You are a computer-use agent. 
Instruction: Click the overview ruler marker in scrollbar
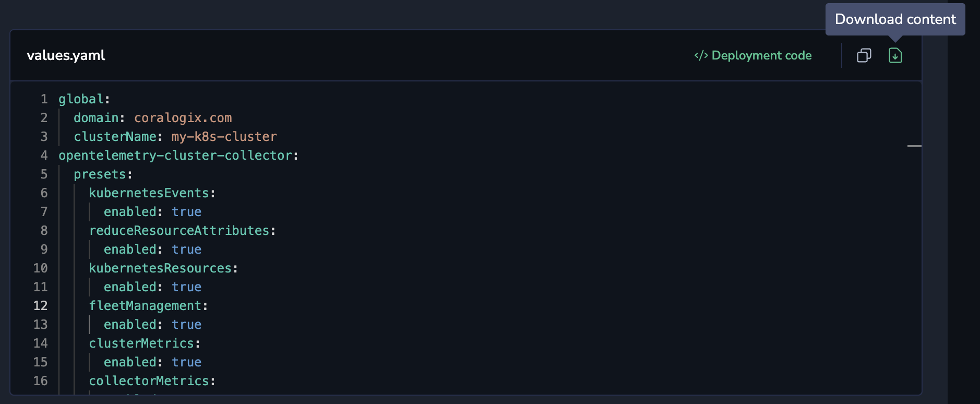(914, 146)
